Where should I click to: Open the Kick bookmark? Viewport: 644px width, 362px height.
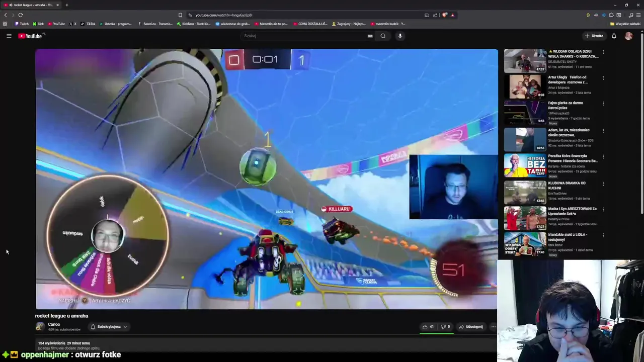point(38,24)
